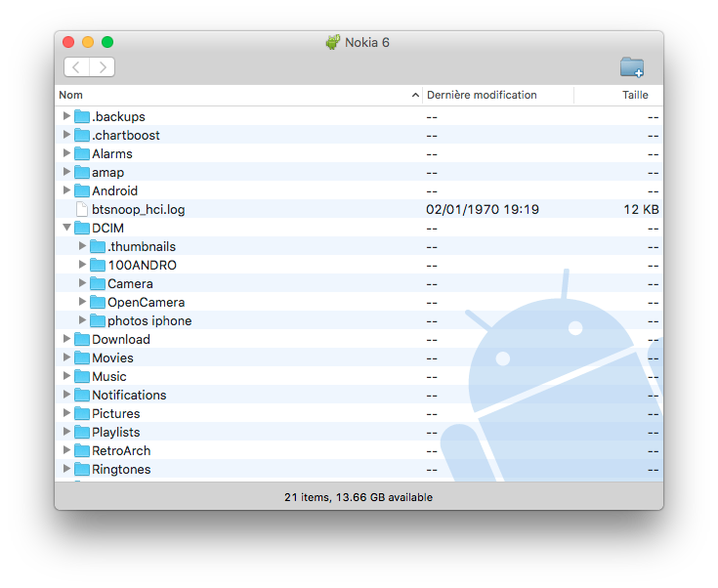Expand the .thumbnails subfolder triangle
The width and height of the screenshot is (718, 588).
[82, 245]
